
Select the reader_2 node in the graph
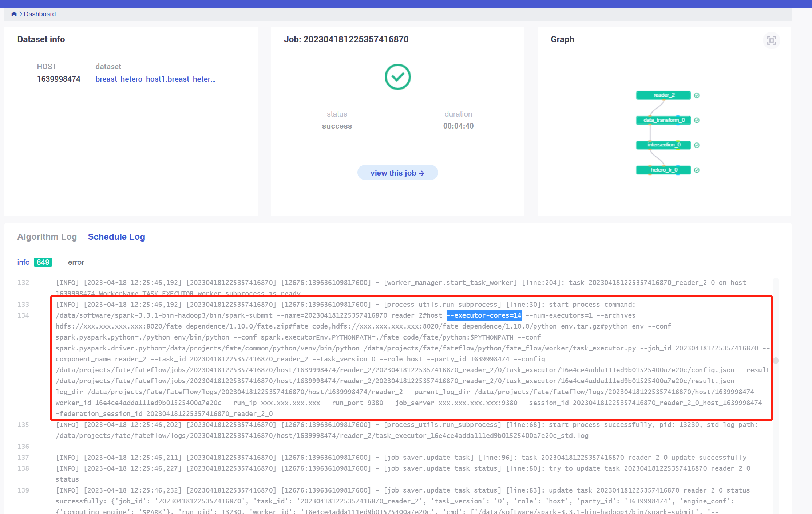[663, 95]
